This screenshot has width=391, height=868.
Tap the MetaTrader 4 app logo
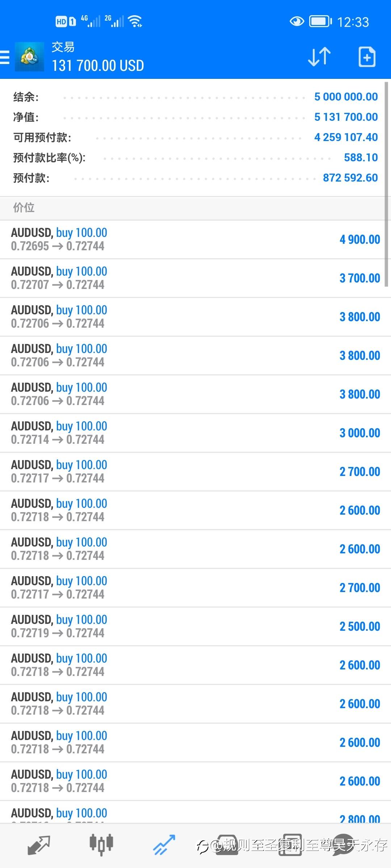point(29,57)
